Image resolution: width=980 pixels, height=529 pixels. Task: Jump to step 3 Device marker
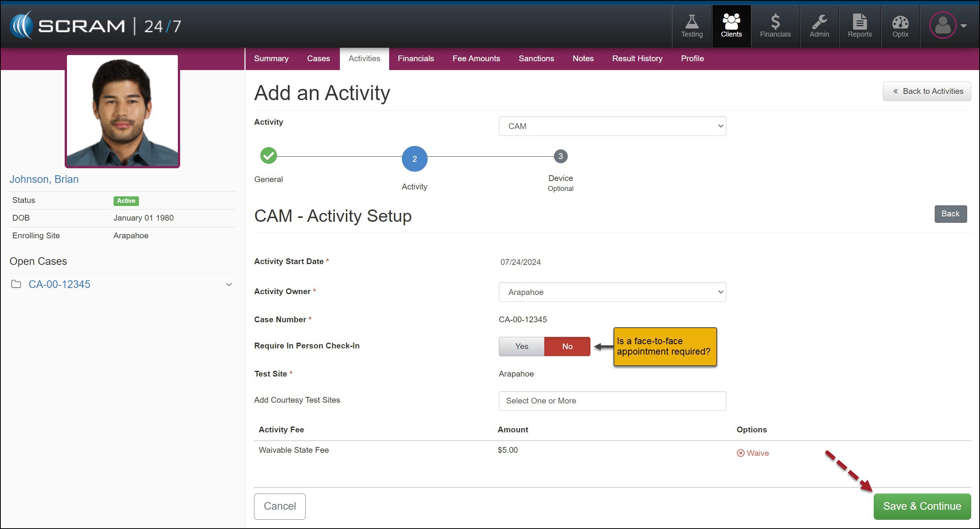point(560,156)
